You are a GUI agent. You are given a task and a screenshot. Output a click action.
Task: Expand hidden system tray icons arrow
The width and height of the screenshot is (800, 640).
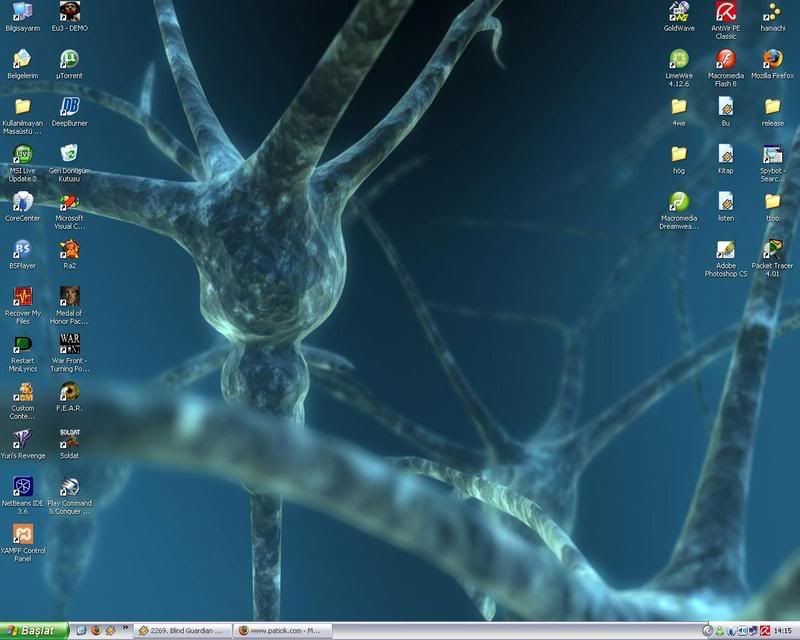point(708,631)
